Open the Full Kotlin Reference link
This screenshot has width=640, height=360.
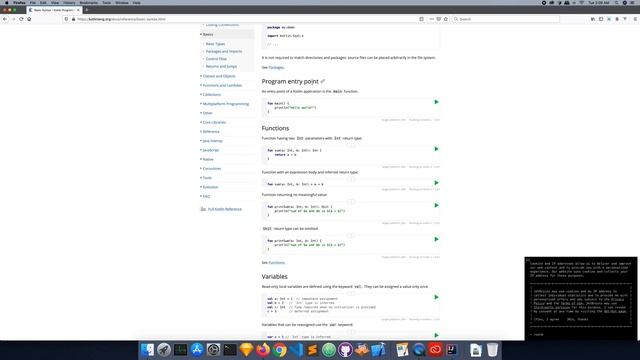pyautogui.click(x=224, y=209)
